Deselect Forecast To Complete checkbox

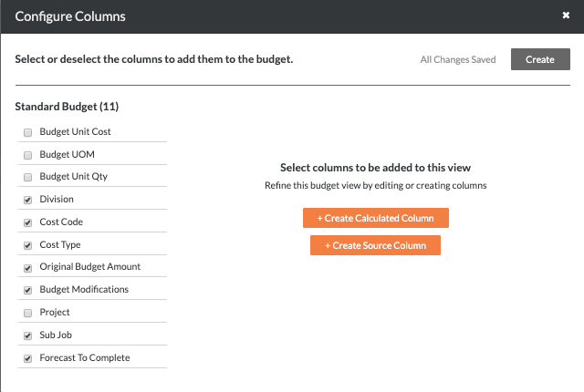[27, 358]
